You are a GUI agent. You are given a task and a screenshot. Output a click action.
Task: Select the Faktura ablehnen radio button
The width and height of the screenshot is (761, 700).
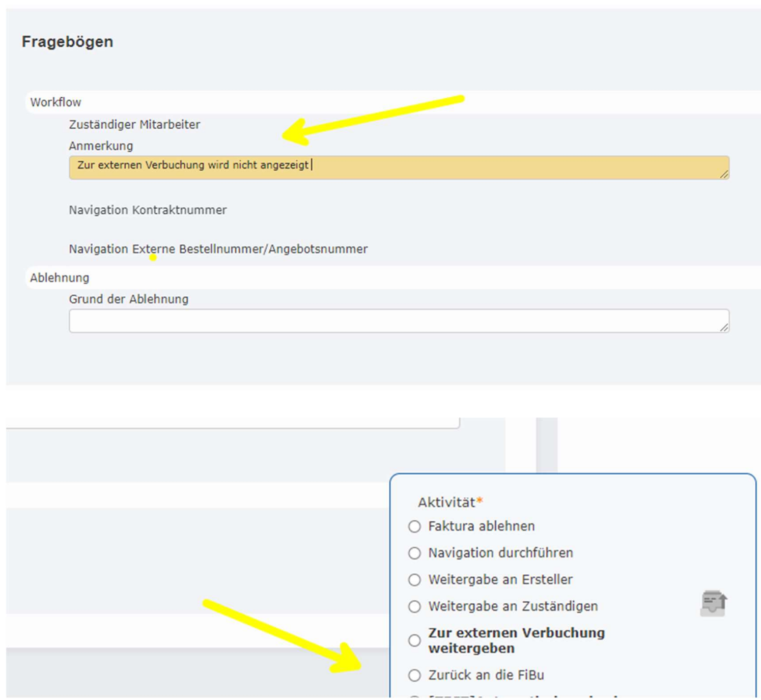[415, 526]
